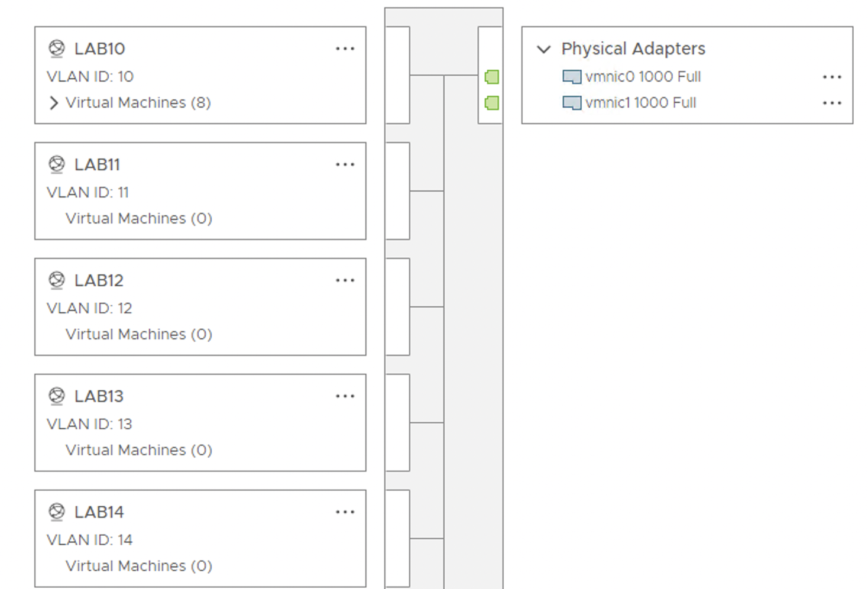This screenshot has height=589, width=868.
Task: Open vmnic0 adapter actions menu
Action: click(832, 77)
